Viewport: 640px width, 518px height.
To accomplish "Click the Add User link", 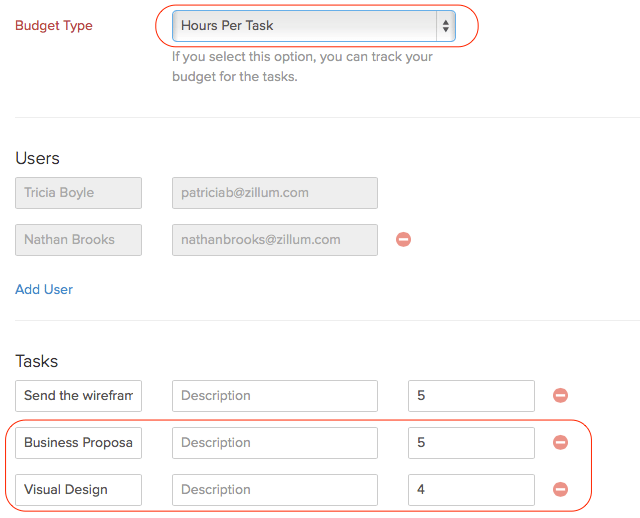I will (44, 290).
